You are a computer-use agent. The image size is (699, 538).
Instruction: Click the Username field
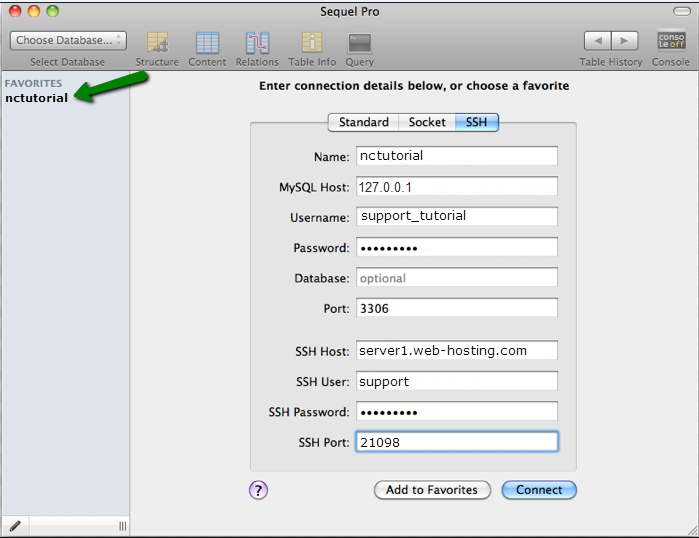coord(456,217)
